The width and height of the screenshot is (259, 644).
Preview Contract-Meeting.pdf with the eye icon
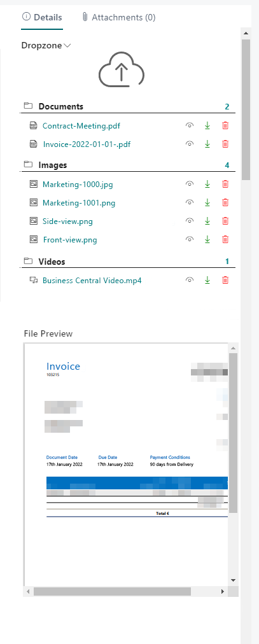189,125
